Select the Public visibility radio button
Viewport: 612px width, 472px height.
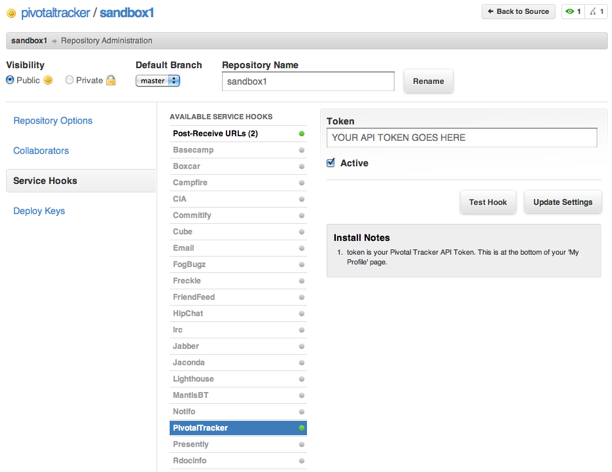10,80
